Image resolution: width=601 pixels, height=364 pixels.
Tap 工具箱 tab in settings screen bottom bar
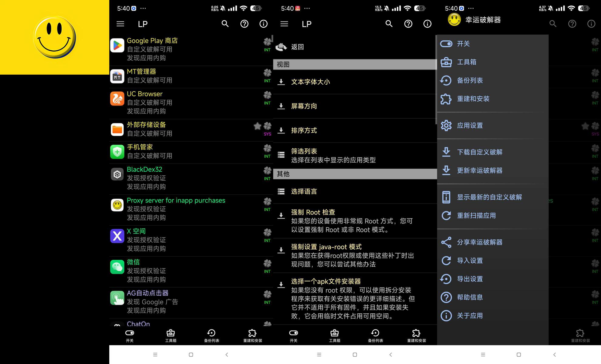pos(334,336)
